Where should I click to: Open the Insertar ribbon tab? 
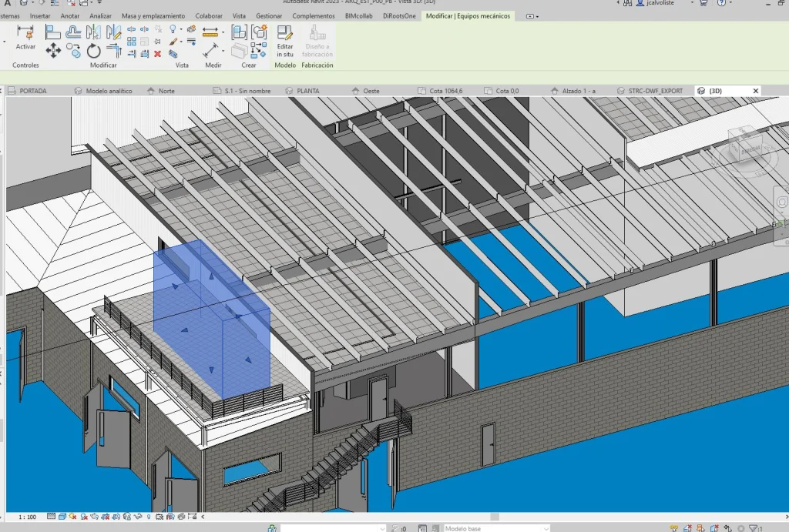[40, 15]
